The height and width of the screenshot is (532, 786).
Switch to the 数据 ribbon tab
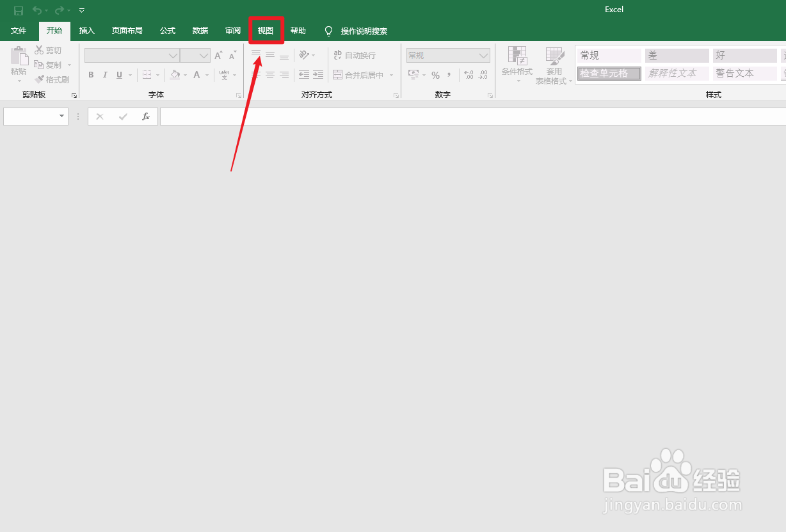[200, 31]
